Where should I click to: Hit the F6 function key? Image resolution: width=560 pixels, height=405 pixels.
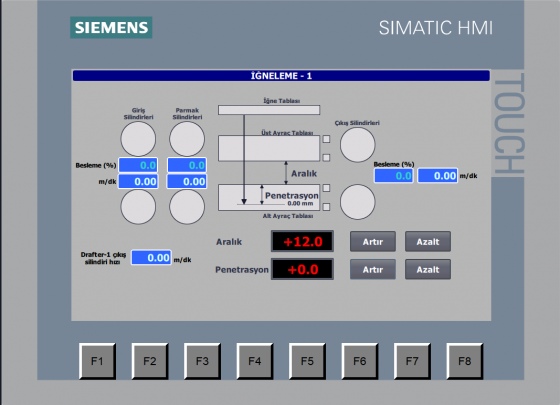360,361
